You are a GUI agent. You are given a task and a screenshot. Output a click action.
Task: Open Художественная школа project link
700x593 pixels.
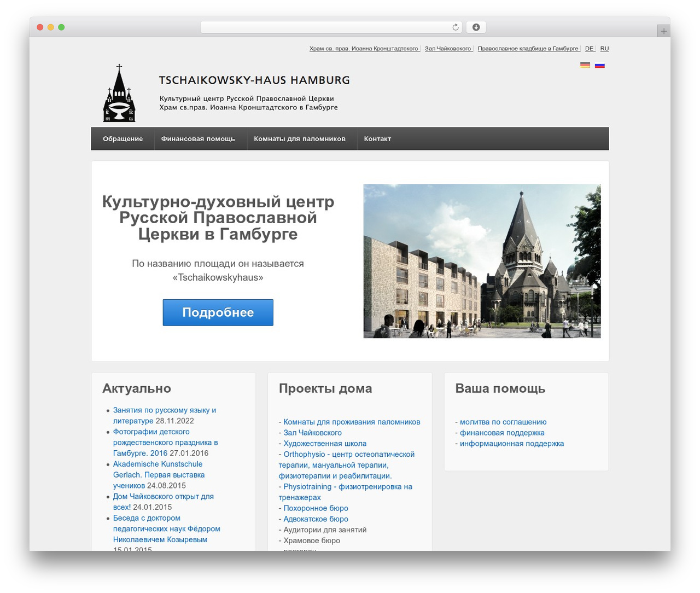coord(325,444)
